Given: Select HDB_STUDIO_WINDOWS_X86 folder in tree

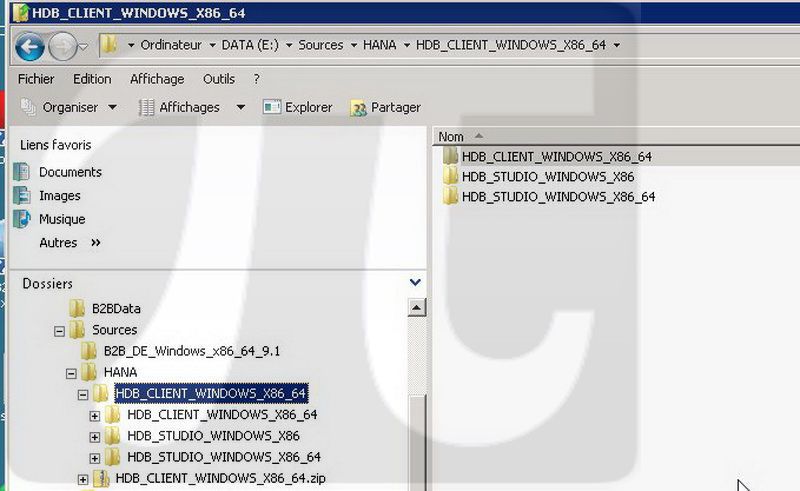Looking at the screenshot, I should [213, 436].
